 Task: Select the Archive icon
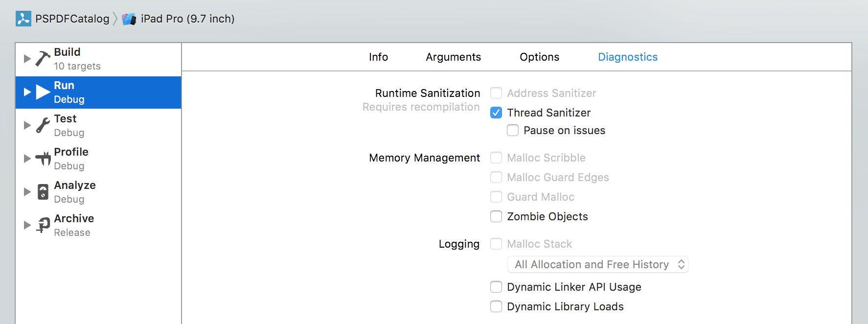point(43,225)
